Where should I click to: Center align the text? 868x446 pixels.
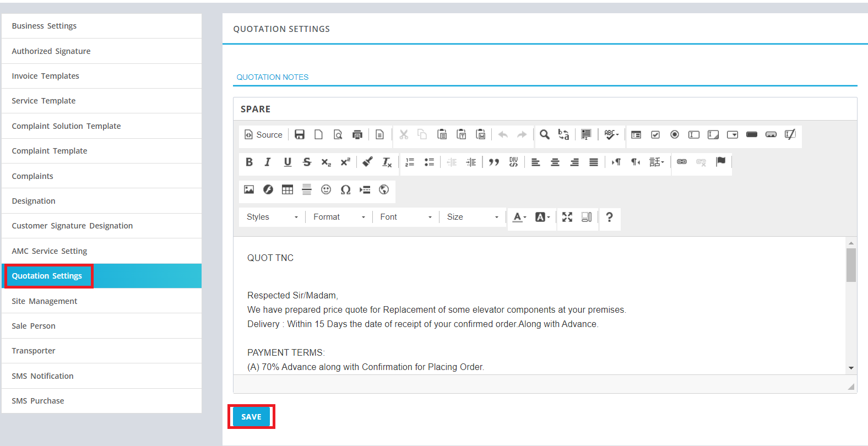click(x=555, y=162)
